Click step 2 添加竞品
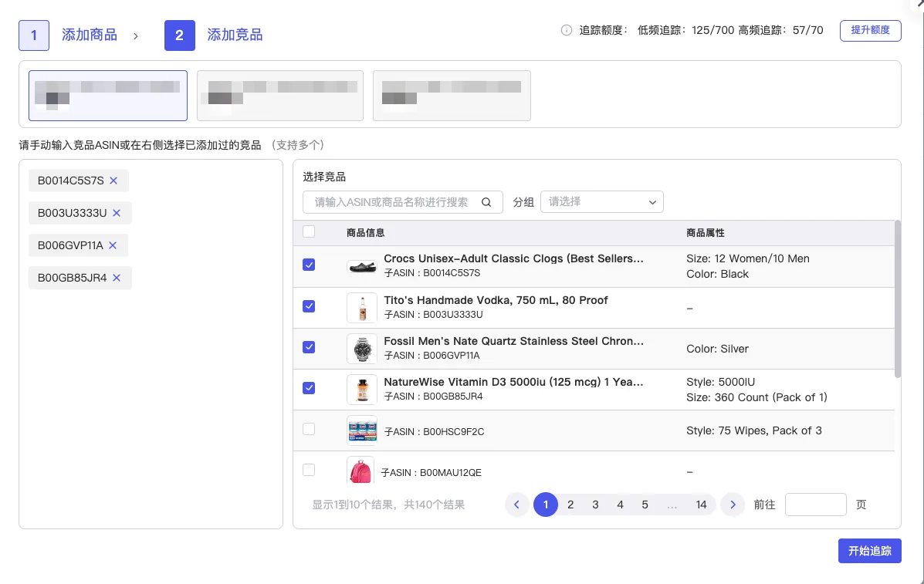Viewport: 924px width, 584px height. coord(214,35)
